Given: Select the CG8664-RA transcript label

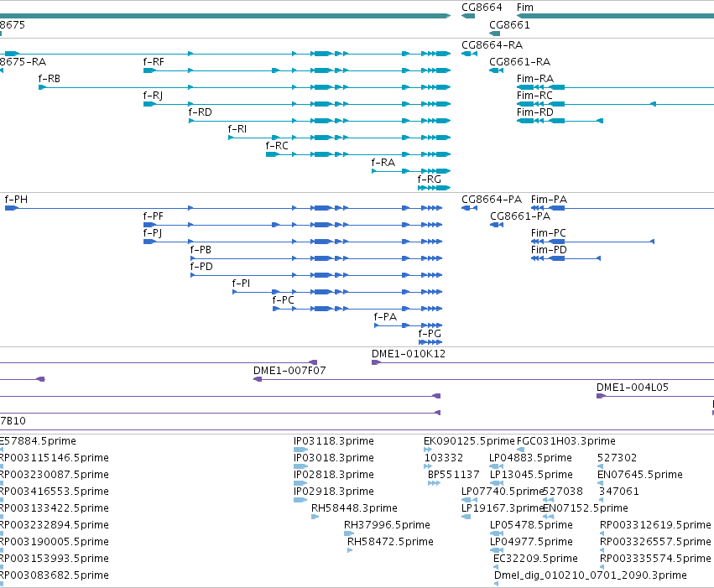Looking at the screenshot, I should click(x=492, y=45).
